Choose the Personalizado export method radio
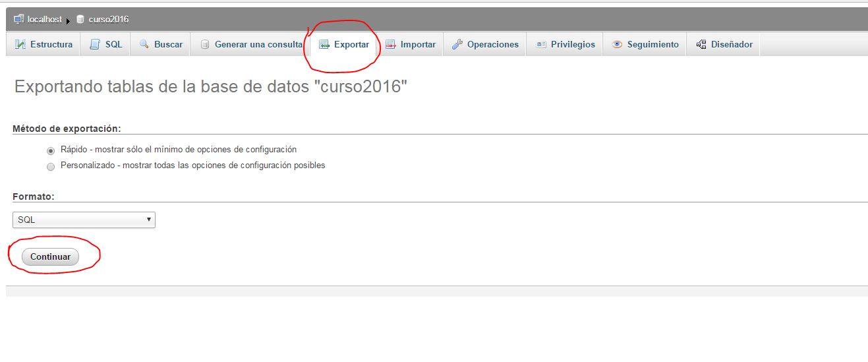This screenshot has height=362, width=868. pos(51,167)
